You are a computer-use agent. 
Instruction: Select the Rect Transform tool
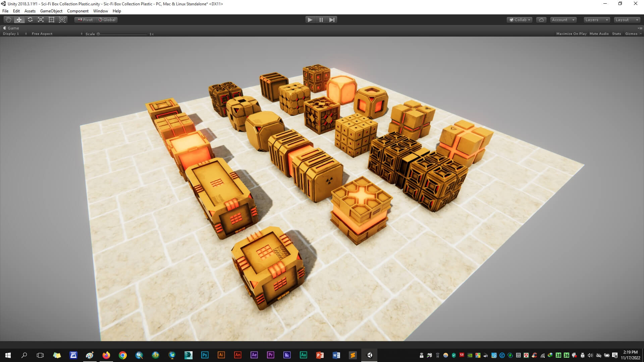click(x=52, y=20)
